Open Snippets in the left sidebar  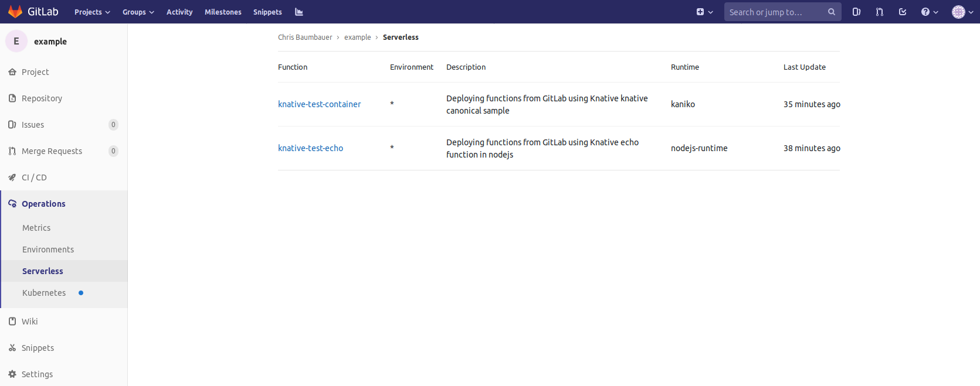click(38, 348)
